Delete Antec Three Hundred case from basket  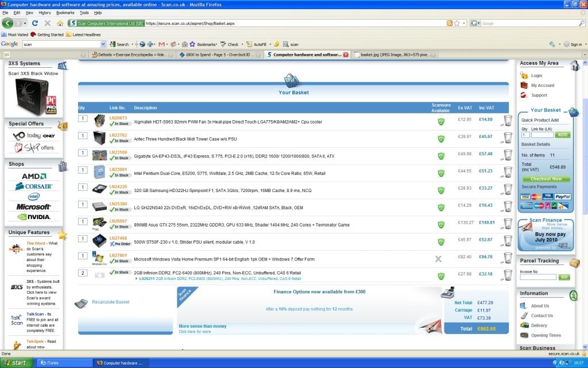(508, 138)
